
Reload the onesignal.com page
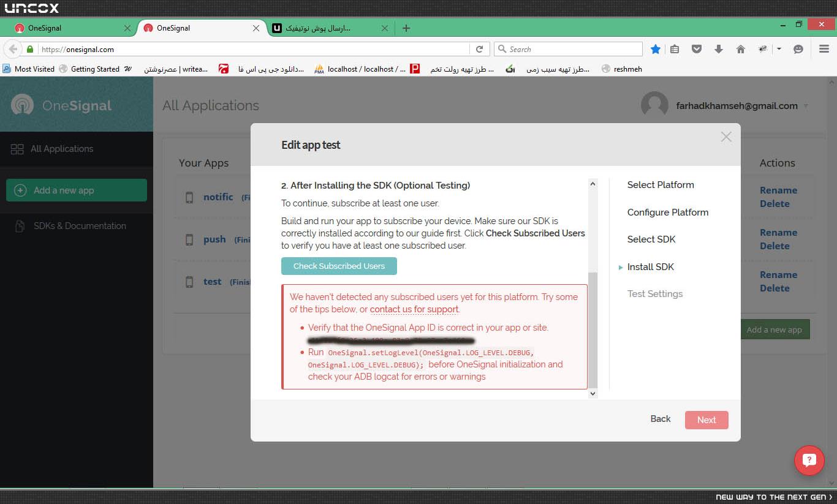coord(480,49)
